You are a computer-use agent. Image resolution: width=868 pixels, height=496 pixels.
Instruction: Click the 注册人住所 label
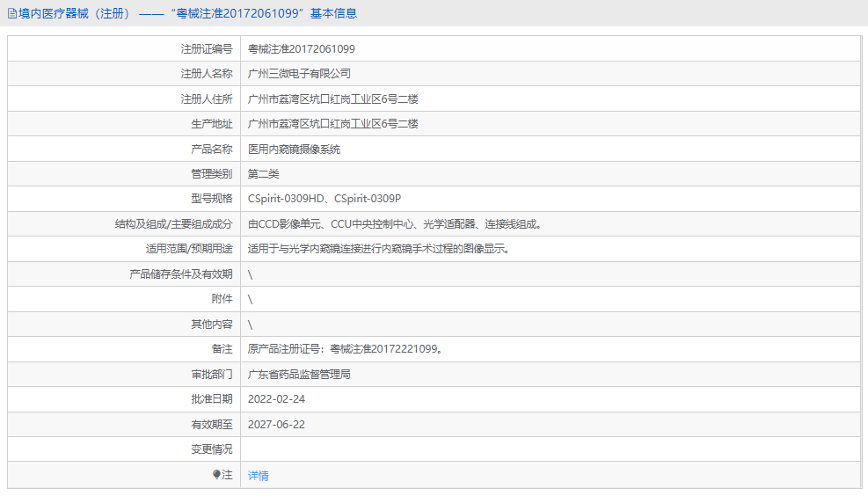(207, 99)
